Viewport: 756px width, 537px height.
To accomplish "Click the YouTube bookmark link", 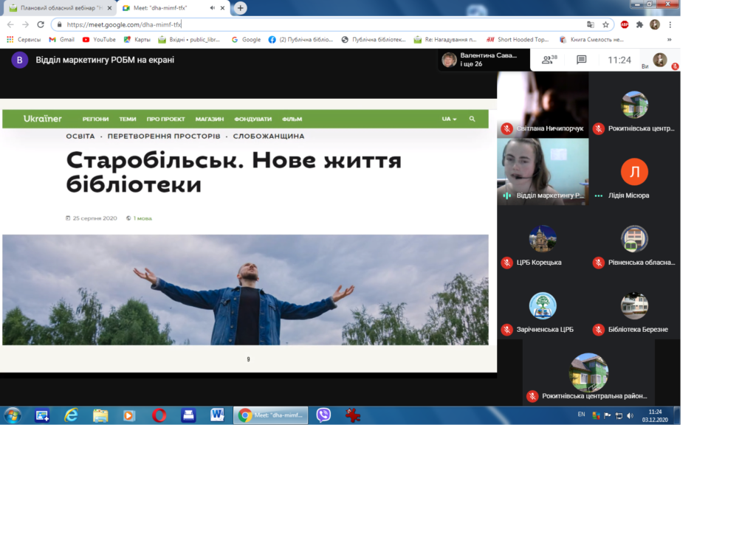I will 99,40.
